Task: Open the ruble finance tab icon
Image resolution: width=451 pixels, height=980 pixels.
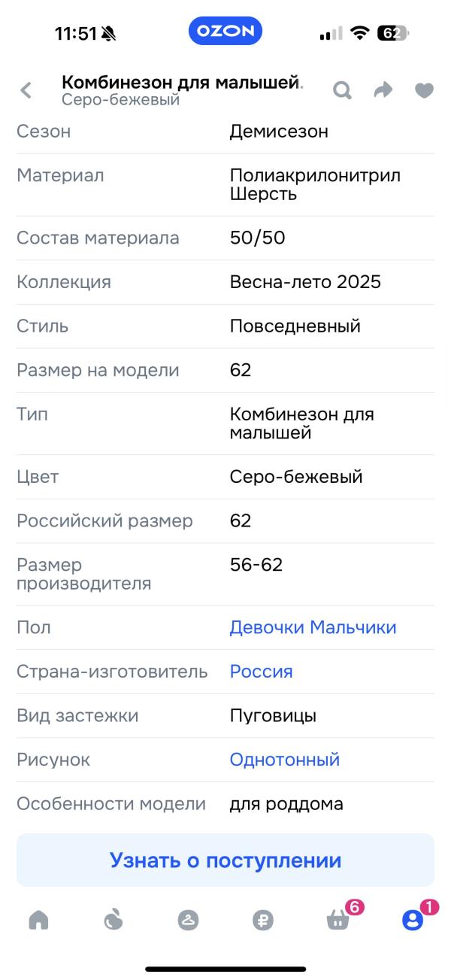Action: point(263,920)
